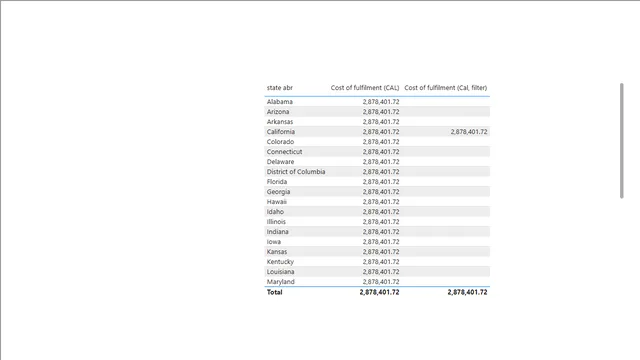Select the District of Columbia row

377,172
